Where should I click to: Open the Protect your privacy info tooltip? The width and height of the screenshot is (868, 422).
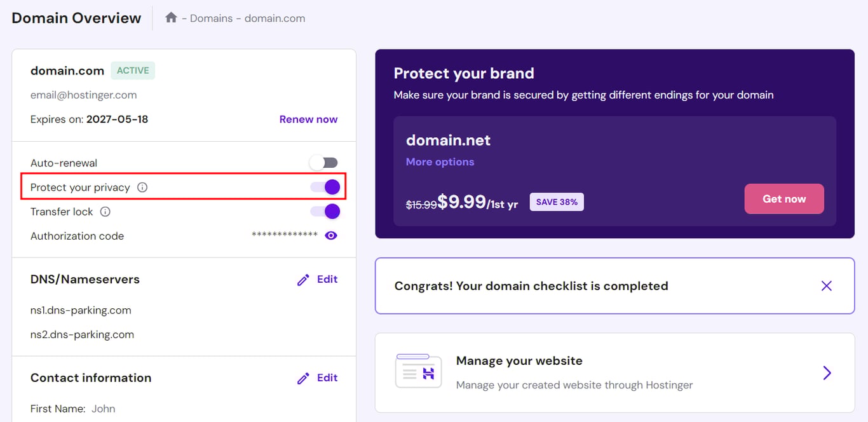pos(142,187)
